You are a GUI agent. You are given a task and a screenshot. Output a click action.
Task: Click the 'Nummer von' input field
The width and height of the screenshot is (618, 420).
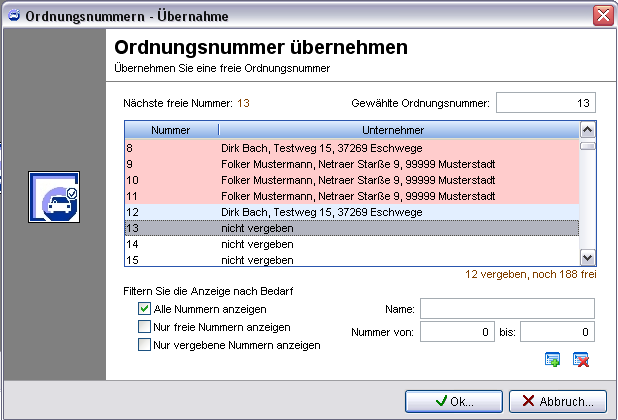[x=457, y=332]
